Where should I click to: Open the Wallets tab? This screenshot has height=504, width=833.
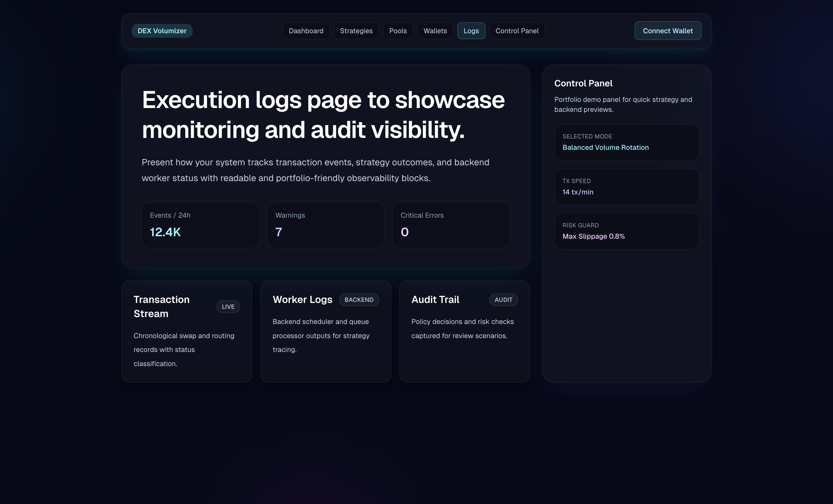435,31
